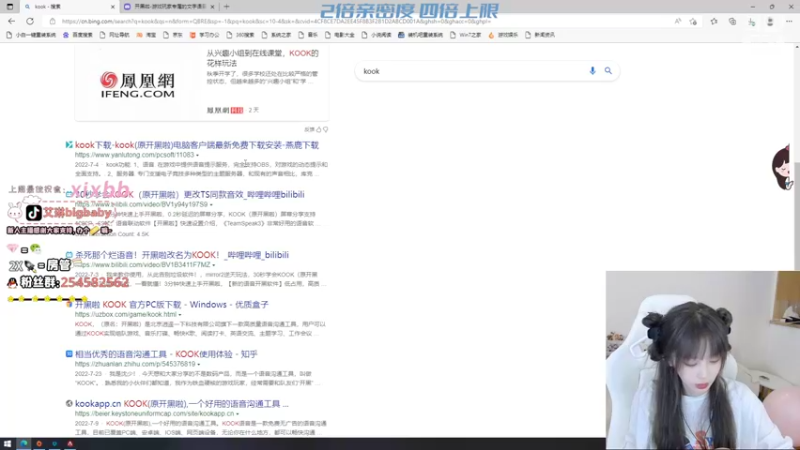
Task: Open result 开黑啦 KOOK 官方PC版下载
Action: (x=171, y=305)
